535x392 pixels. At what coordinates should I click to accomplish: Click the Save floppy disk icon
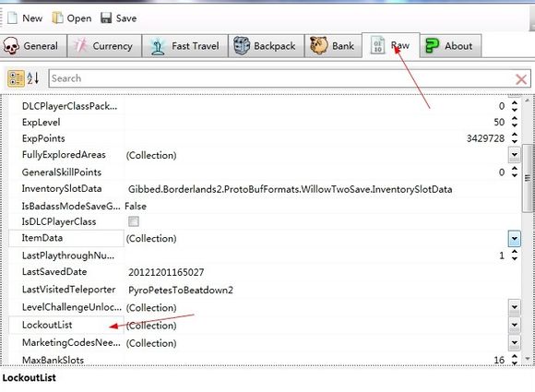tap(106, 18)
